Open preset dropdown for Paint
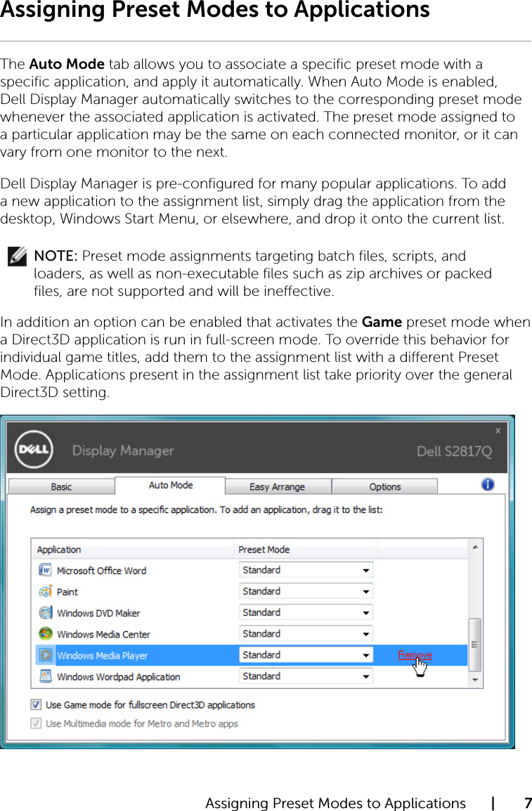 (306, 591)
